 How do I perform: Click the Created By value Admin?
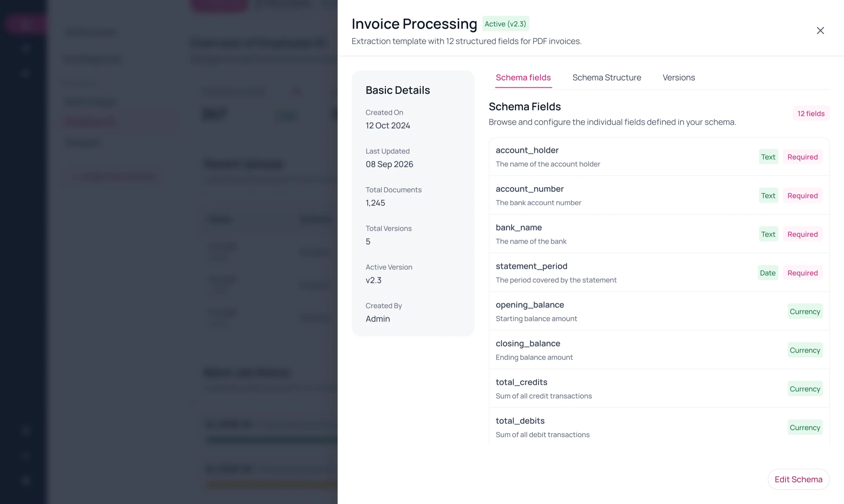pyautogui.click(x=378, y=319)
